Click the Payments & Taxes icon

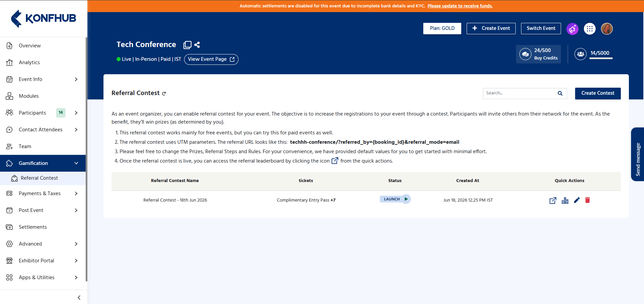[x=9, y=193]
